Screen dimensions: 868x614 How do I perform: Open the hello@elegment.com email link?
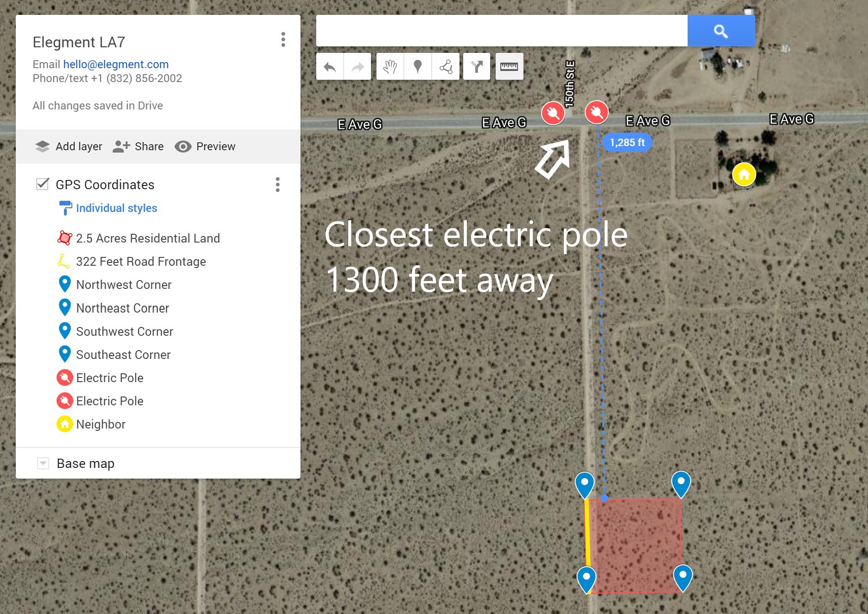[116, 64]
